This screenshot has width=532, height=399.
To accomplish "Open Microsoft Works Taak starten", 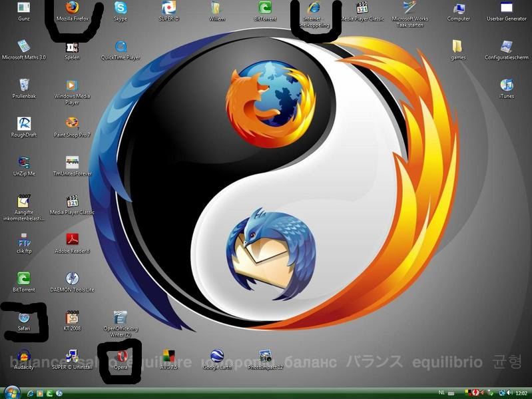I will click(x=410, y=15).
